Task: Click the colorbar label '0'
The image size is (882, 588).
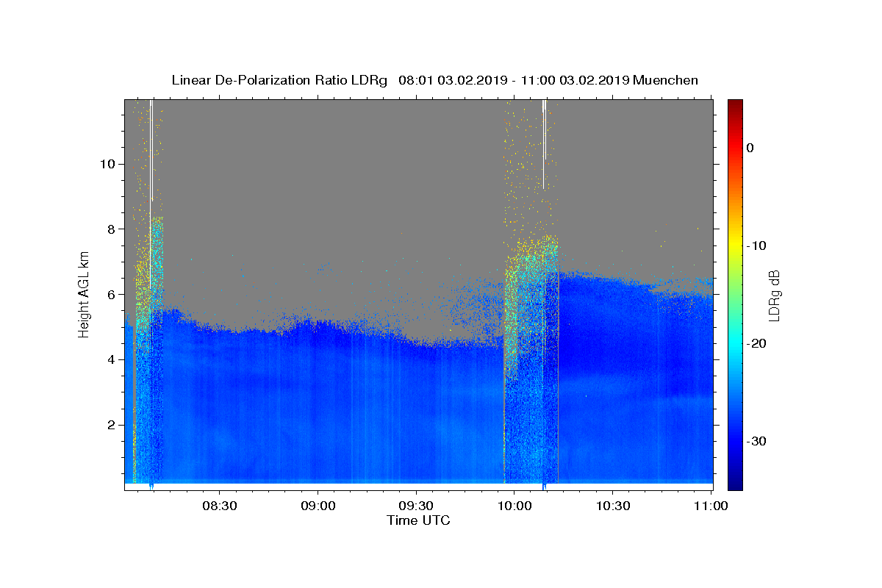Action: tap(750, 148)
